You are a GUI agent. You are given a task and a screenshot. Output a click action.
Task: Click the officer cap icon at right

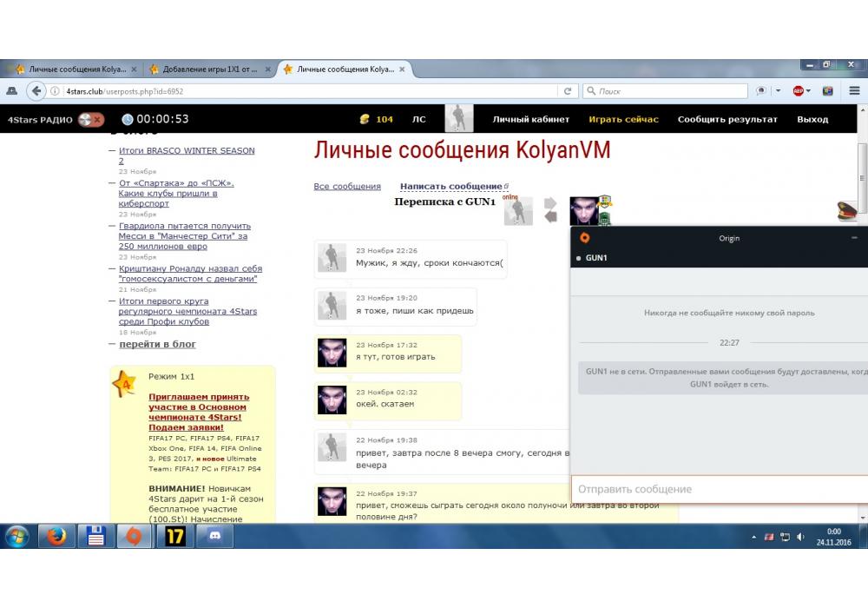click(x=847, y=209)
